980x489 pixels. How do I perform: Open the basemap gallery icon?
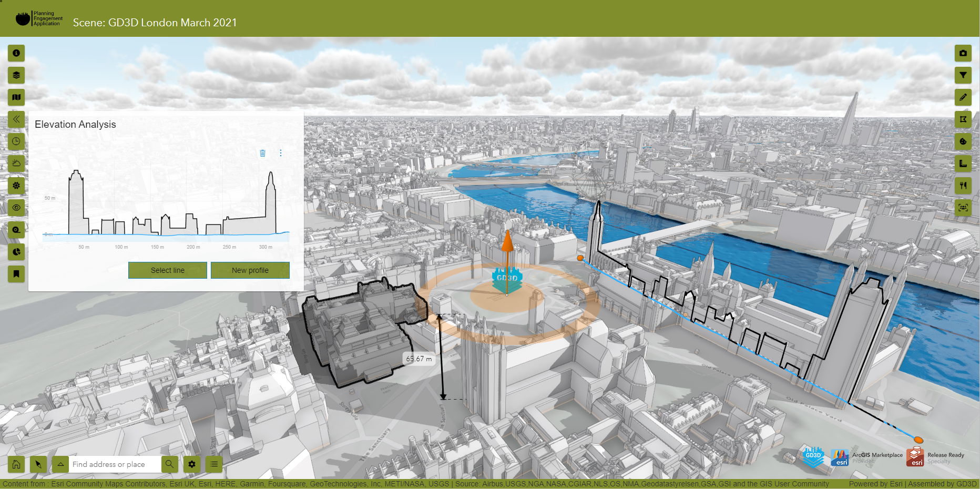coord(16,97)
